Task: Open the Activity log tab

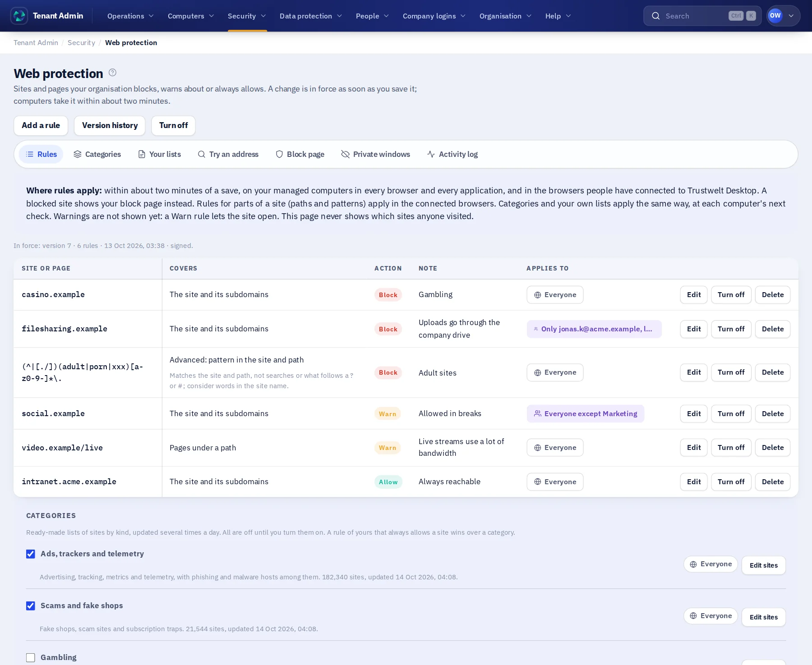Action: coord(452,154)
